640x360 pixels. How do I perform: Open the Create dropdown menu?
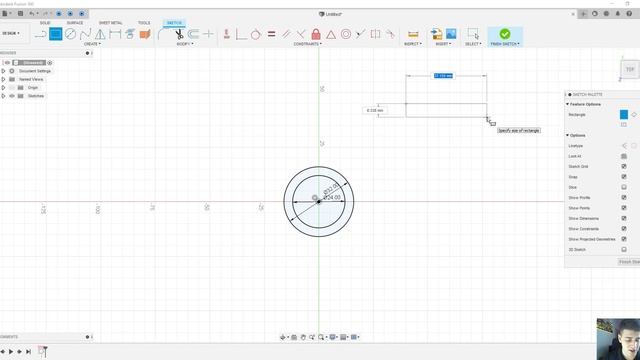(92, 44)
